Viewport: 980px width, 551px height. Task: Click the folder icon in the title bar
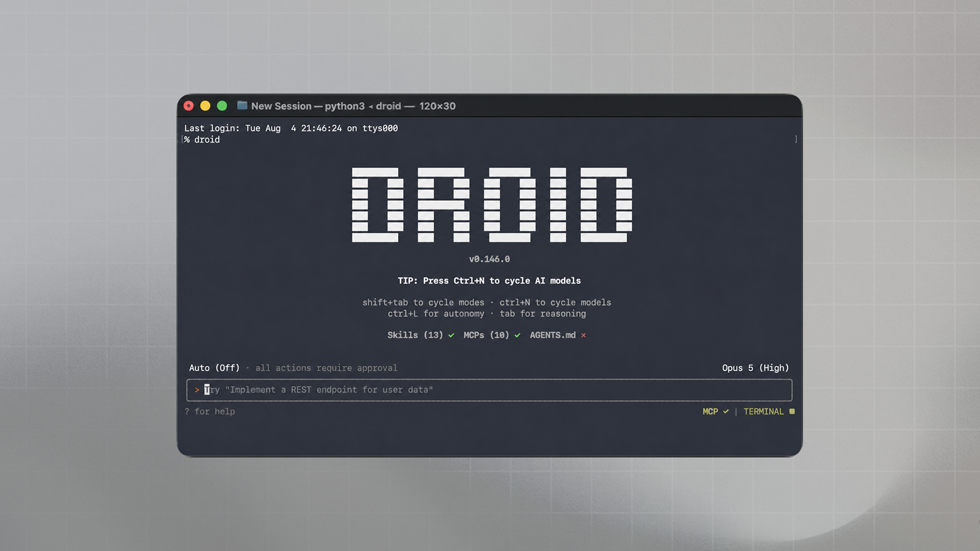click(242, 105)
